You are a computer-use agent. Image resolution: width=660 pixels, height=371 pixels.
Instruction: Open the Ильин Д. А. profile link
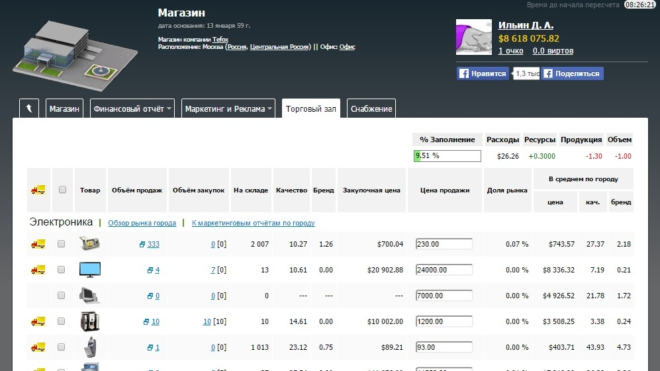[x=526, y=25]
